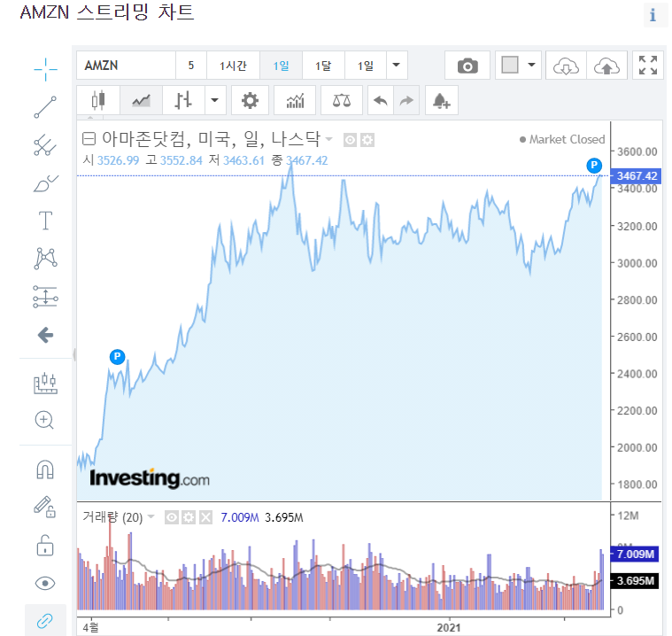Open the theme swatch dropdown arrow
The height and width of the screenshot is (636, 672).
tap(531, 66)
